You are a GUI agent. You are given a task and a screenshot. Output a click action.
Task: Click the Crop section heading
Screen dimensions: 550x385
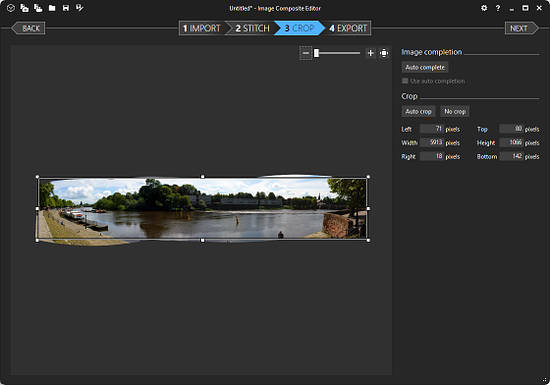(409, 96)
